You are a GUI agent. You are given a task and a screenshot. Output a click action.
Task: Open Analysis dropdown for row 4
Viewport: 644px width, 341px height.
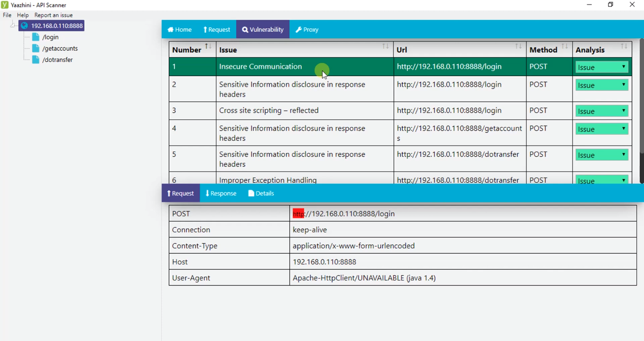[602, 129]
